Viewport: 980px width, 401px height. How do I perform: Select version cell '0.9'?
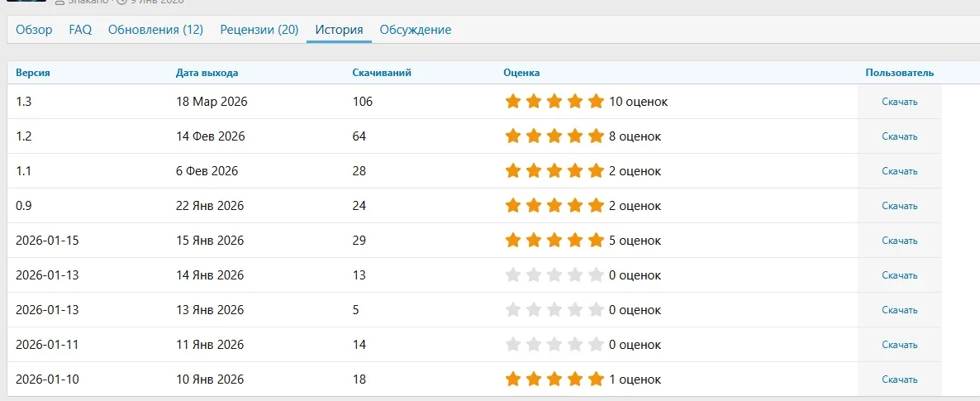click(x=24, y=206)
